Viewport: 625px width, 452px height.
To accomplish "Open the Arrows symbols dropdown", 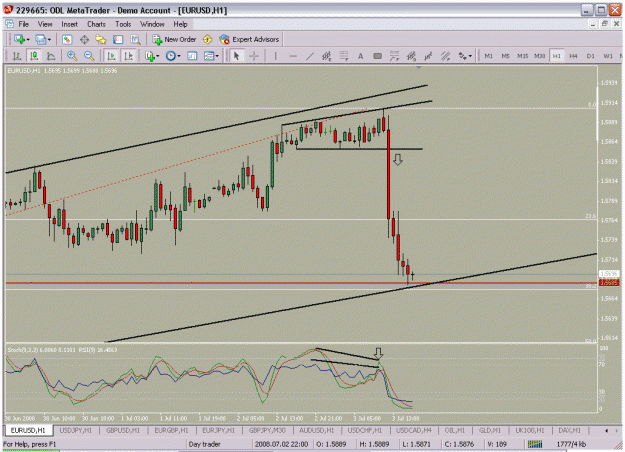I will [465, 56].
